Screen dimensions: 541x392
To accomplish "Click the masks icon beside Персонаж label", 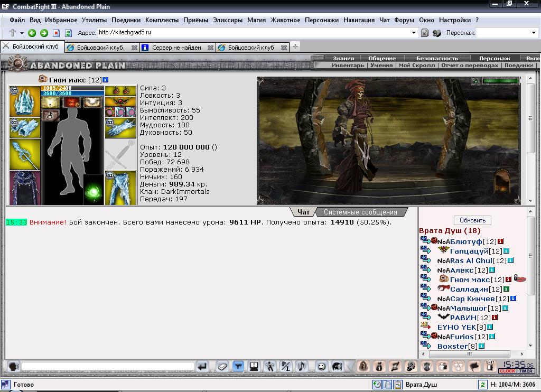I will [x=437, y=33].
